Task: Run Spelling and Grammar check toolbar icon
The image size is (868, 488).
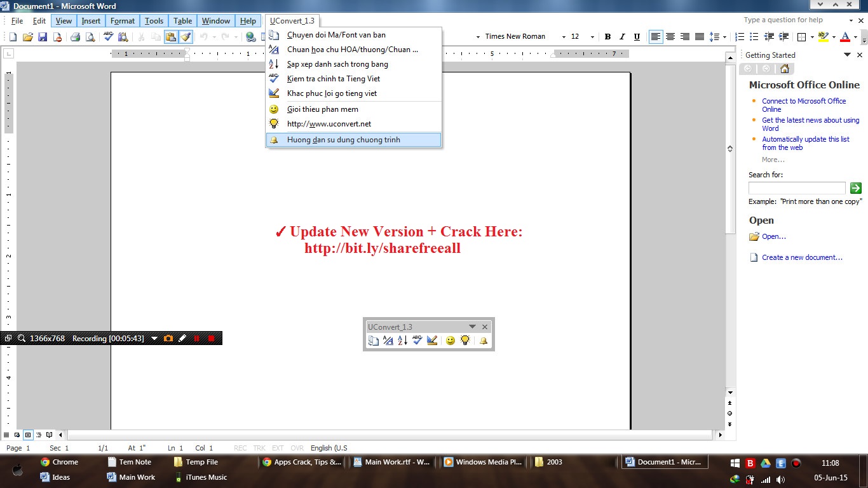Action: (x=108, y=37)
